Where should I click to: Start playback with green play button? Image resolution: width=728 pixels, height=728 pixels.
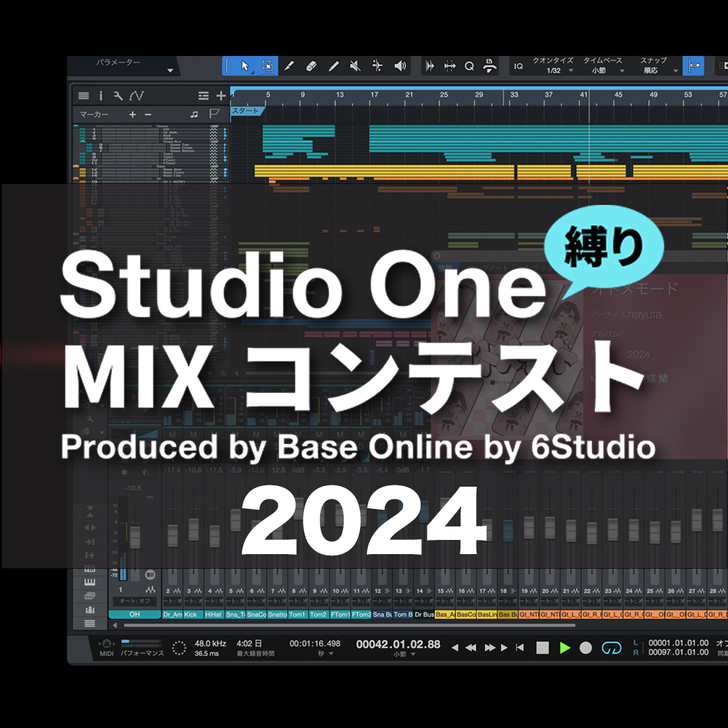point(565,648)
